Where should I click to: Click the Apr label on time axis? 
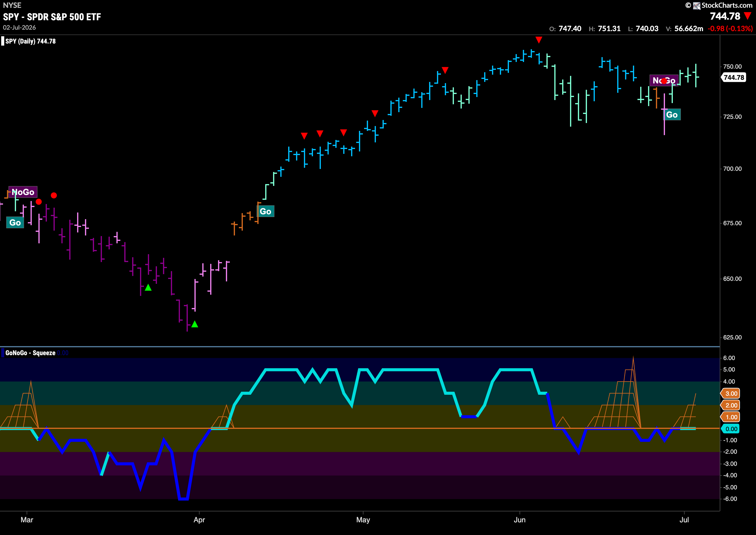point(199,520)
